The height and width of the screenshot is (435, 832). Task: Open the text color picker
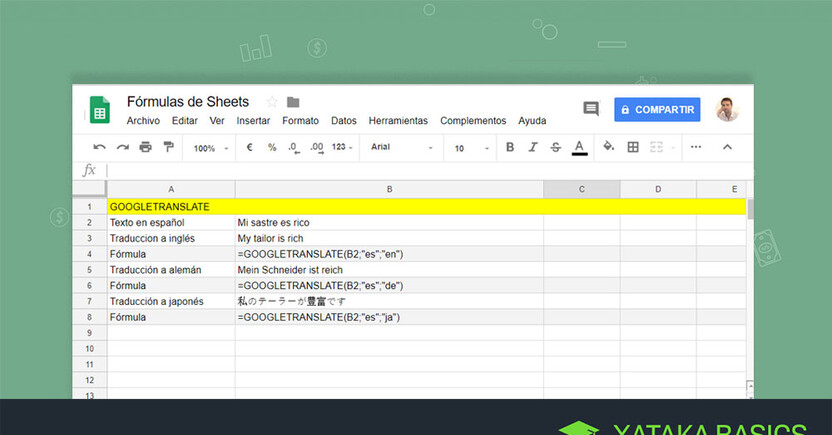(579, 147)
